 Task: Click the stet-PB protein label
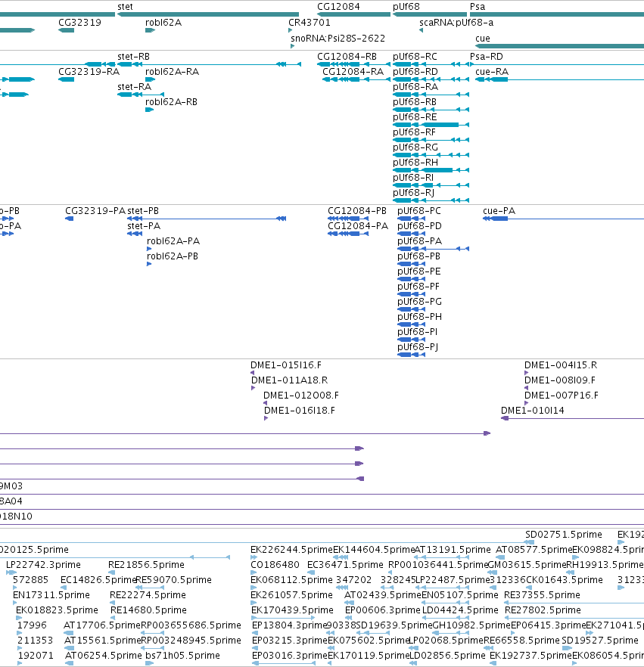tap(143, 211)
